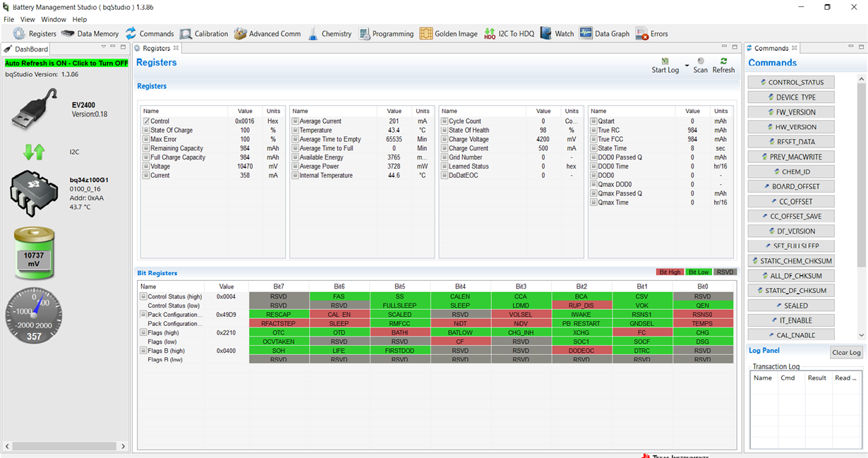
Task: Click the Bit High red legend swatch
Action: point(670,272)
